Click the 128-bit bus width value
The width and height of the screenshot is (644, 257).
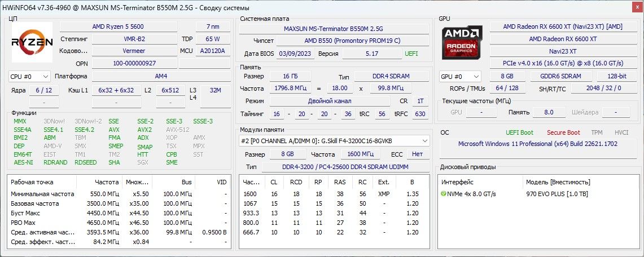(x=616, y=76)
